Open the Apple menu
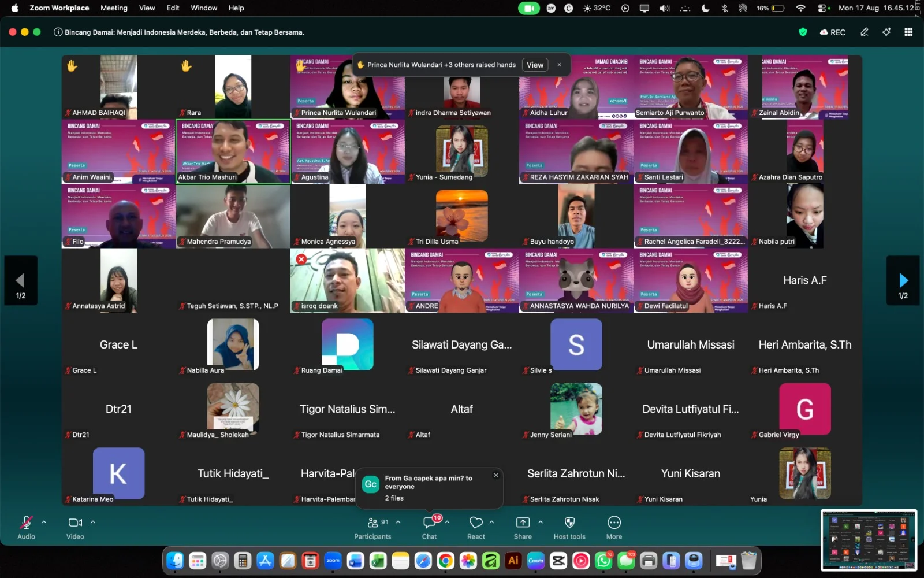924x578 pixels. pos(14,8)
